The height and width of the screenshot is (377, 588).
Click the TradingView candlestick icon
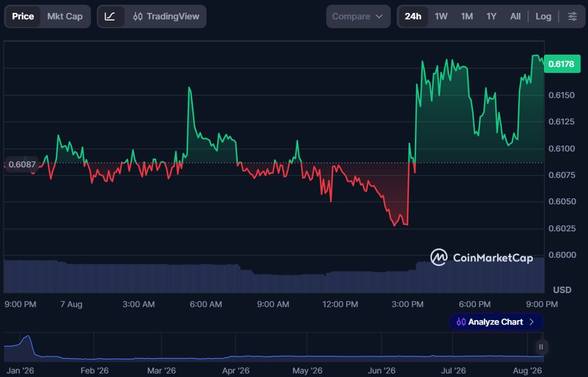[138, 16]
